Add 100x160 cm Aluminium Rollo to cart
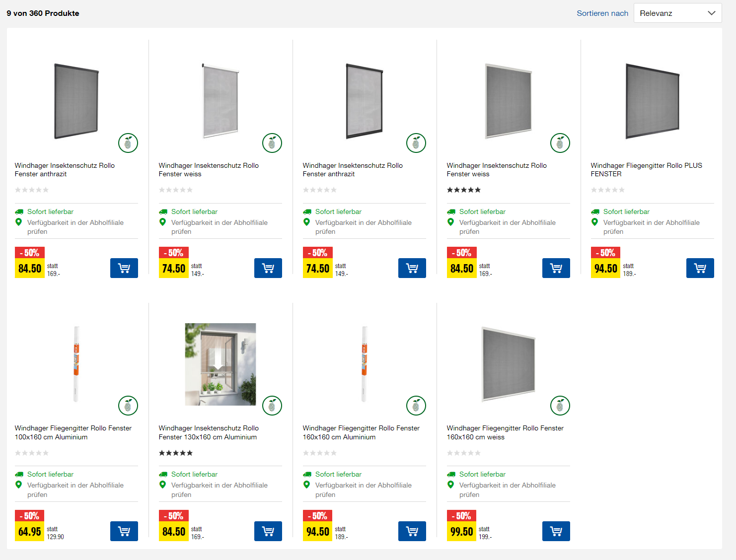 [x=124, y=531]
